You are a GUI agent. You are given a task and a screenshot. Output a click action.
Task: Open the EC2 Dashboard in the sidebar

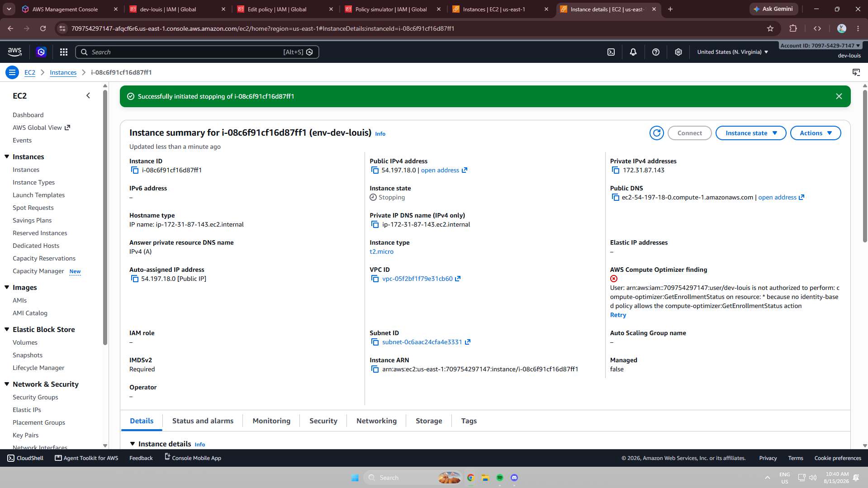coord(28,115)
